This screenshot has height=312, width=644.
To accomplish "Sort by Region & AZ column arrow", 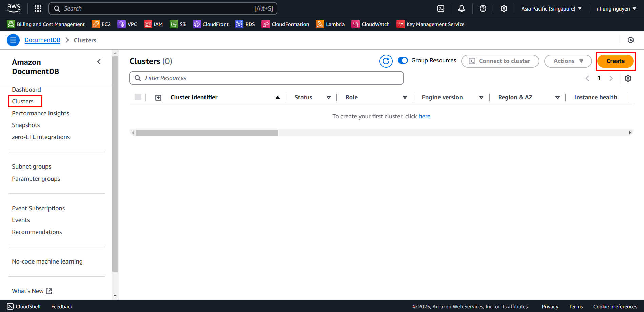I will pos(558,98).
